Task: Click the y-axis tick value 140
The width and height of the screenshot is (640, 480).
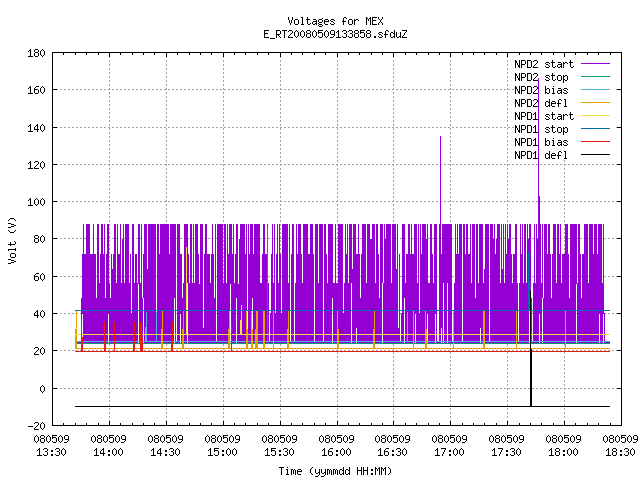Action: click(x=36, y=128)
